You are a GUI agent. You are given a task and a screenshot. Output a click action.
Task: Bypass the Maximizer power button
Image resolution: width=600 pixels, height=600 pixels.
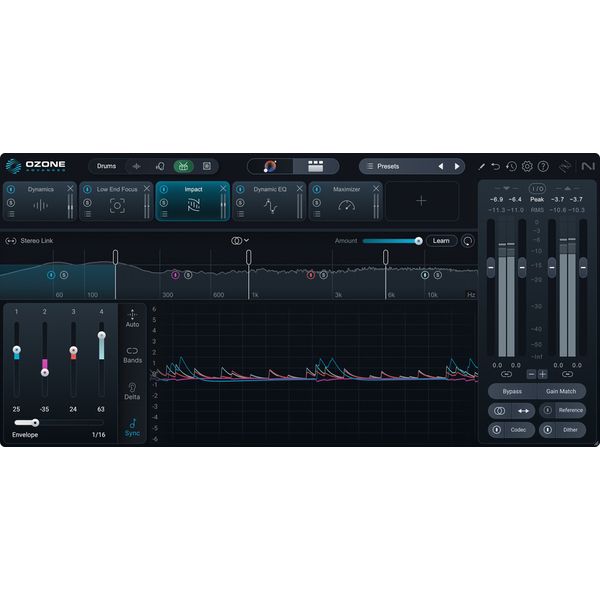click(317, 189)
